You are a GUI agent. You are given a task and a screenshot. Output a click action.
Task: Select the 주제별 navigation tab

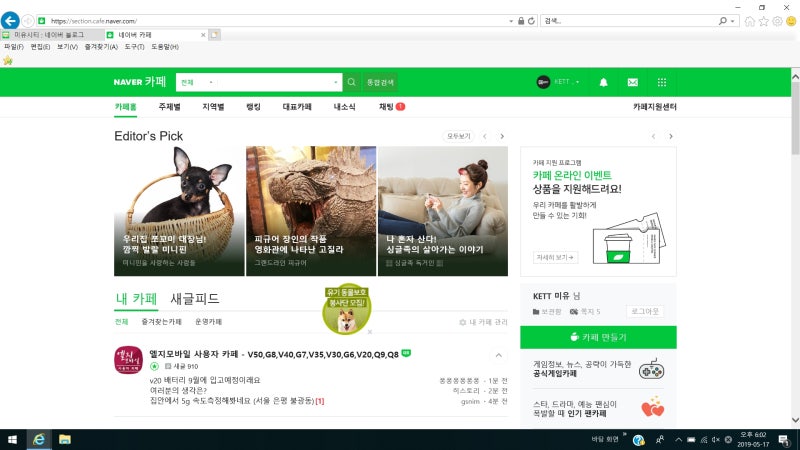click(x=169, y=107)
